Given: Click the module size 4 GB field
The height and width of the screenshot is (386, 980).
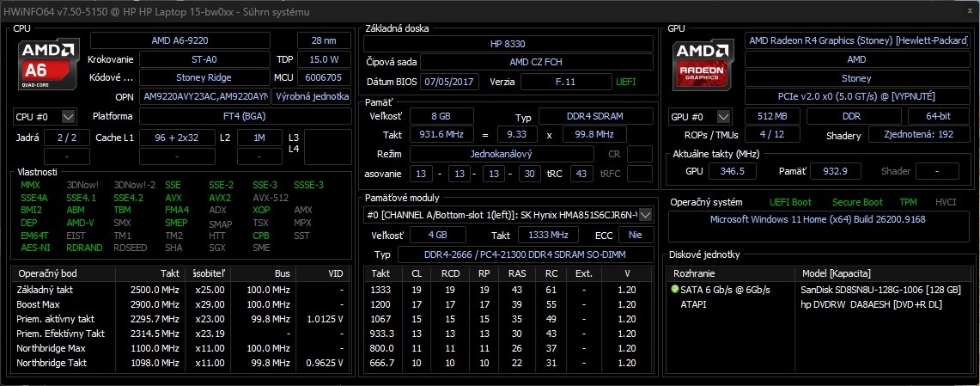Looking at the screenshot, I should (x=437, y=235).
